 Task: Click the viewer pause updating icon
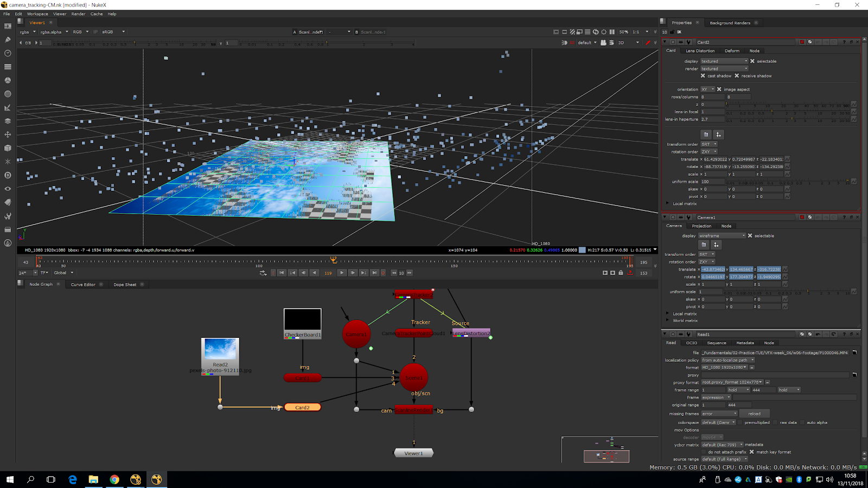click(x=612, y=32)
